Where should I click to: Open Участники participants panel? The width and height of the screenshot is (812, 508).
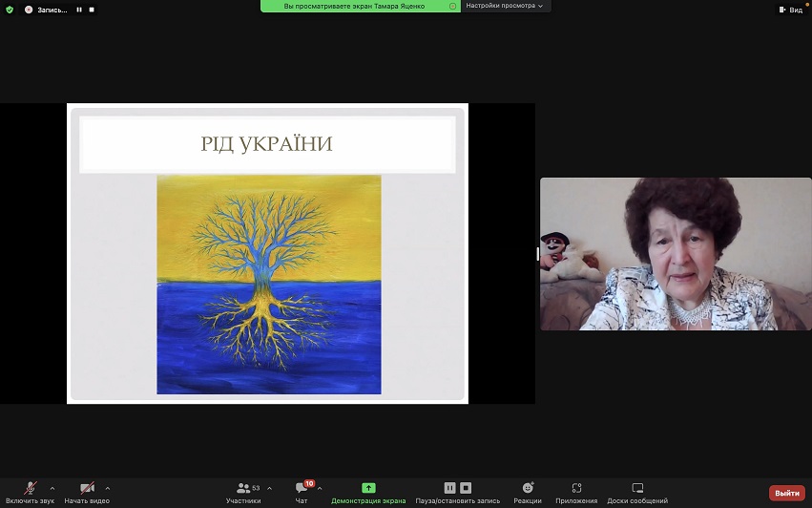pyautogui.click(x=243, y=493)
